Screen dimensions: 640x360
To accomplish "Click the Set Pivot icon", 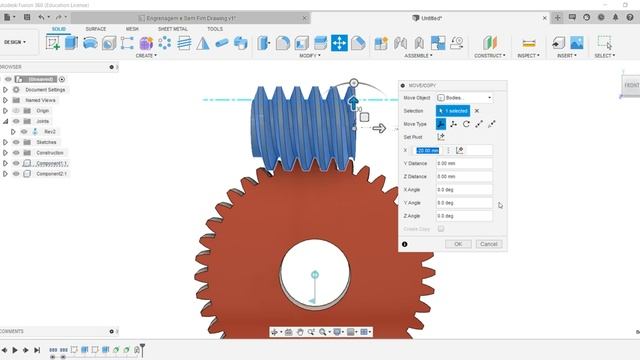I will pyautogui.click(x=441, y=137).
